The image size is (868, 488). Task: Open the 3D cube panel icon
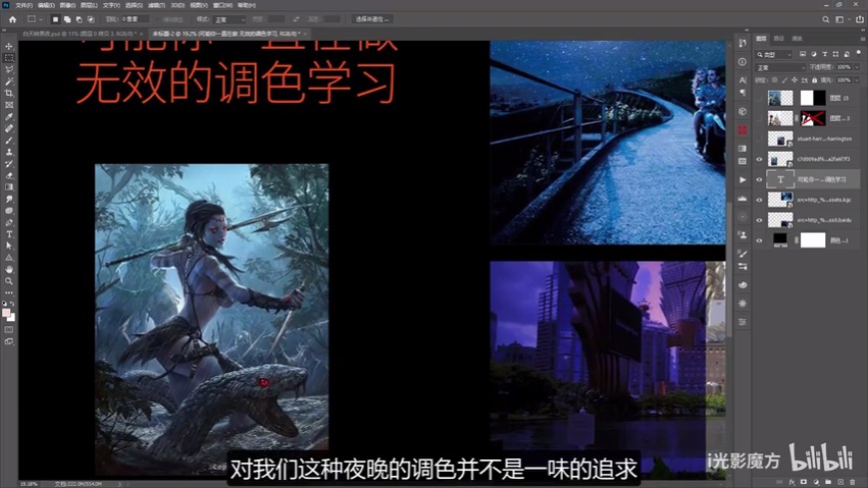[742, 112]
